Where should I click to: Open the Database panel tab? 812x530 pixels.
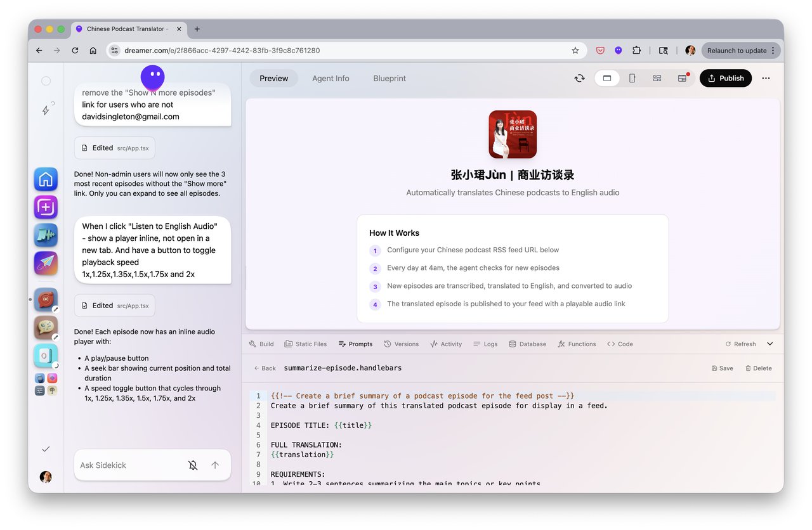[527, 344]
